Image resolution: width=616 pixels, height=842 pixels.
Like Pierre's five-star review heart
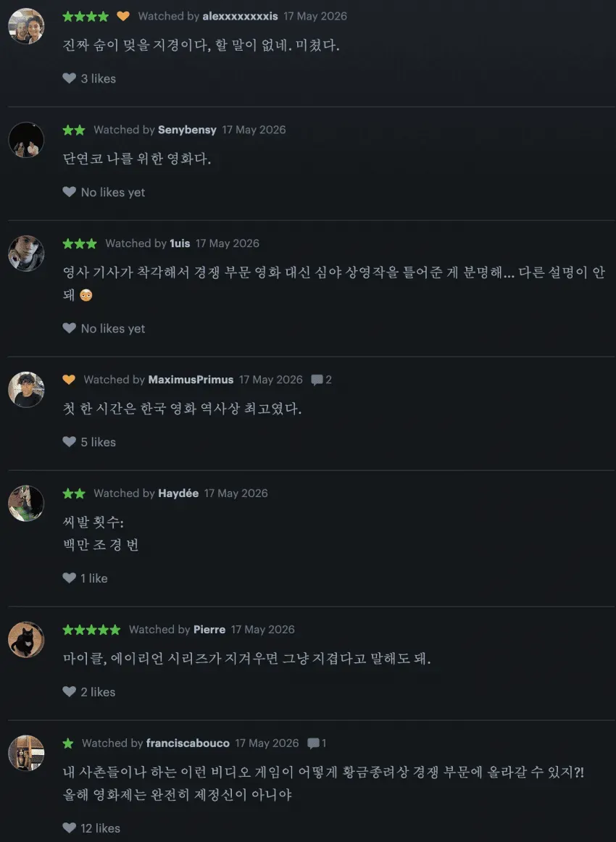[70, 691]
